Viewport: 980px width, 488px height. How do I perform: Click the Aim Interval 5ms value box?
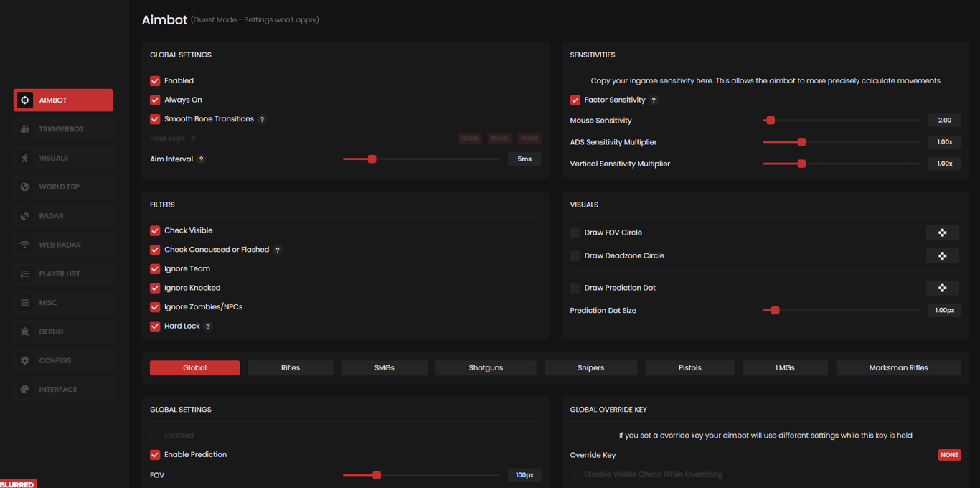point(524,159)
